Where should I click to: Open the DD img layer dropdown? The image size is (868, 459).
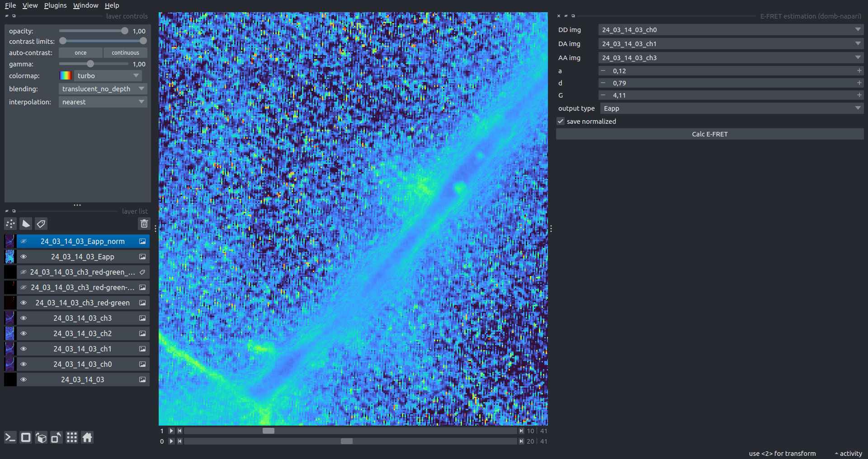731,30
